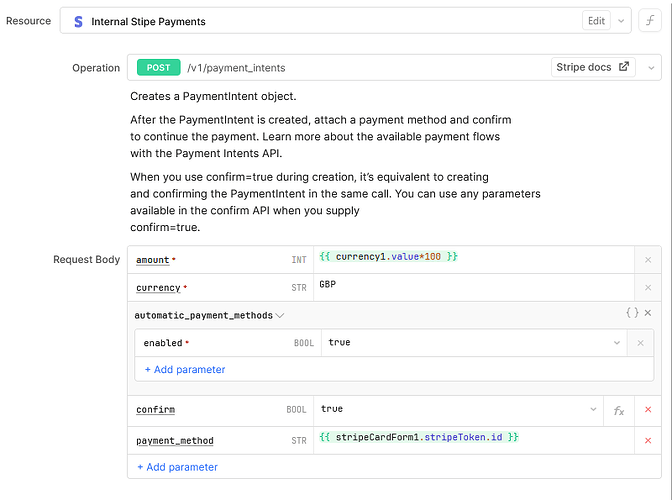
Task: Click the Edit resource button
Action: pyautogui.click(x=596, y=21)
